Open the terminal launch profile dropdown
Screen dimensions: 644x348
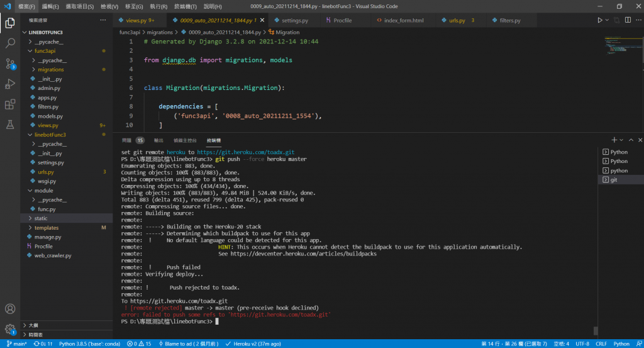click(x=621, y=140)
